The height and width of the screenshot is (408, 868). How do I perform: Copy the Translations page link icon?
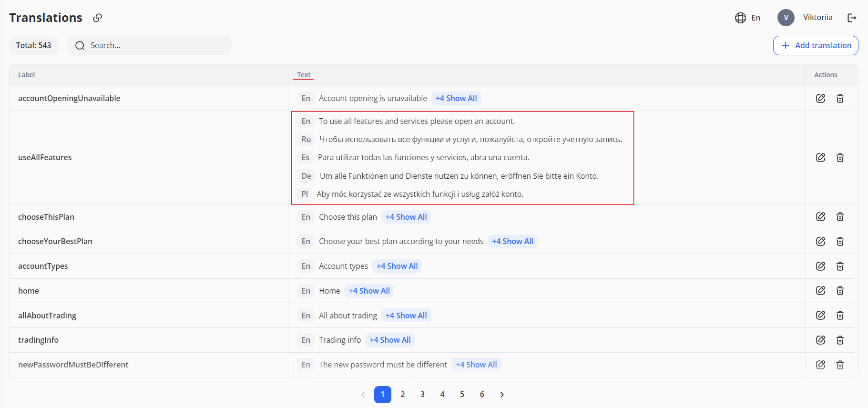click(97, 18)
